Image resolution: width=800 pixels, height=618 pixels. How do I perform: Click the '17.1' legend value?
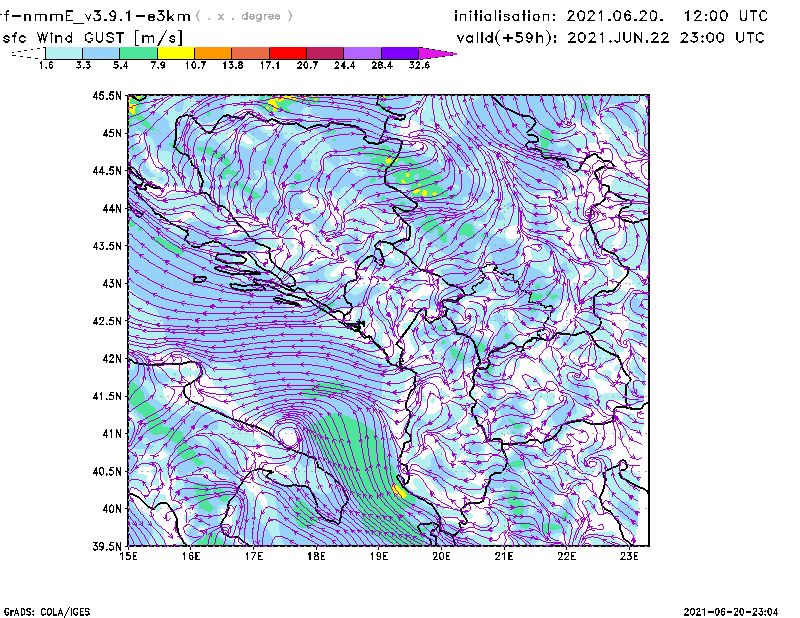point(270,65)
